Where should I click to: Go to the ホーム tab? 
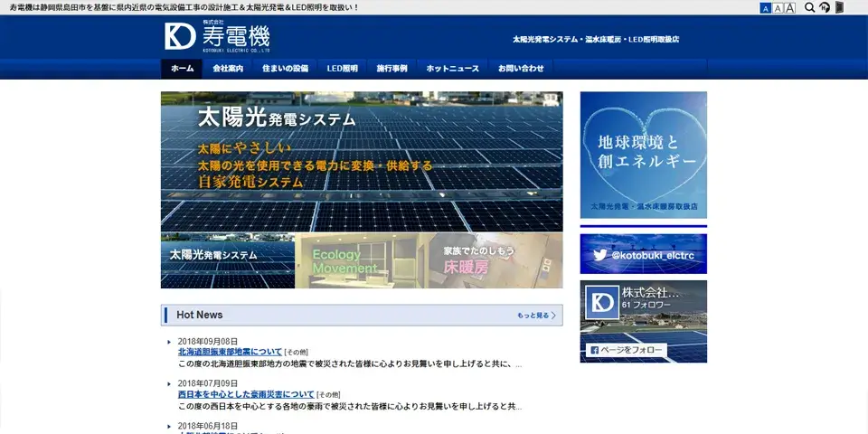click(x=182, y=69)
